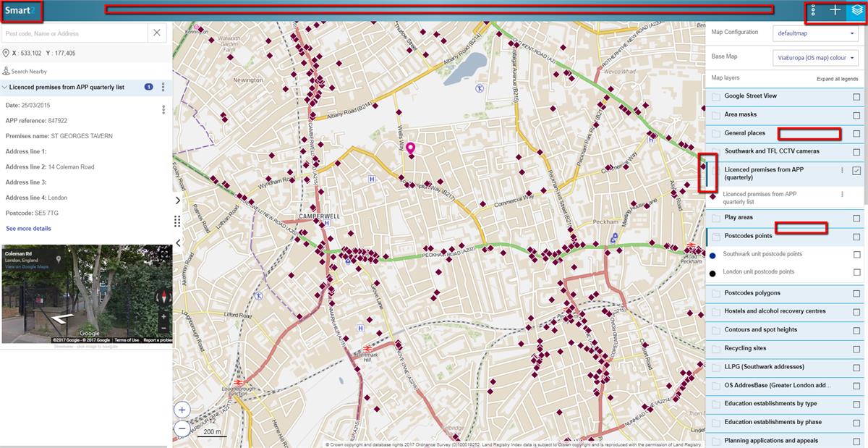Screen dimensions: 868x448
Task: Expand left panel with right chevron arrow
Action: 179,200
